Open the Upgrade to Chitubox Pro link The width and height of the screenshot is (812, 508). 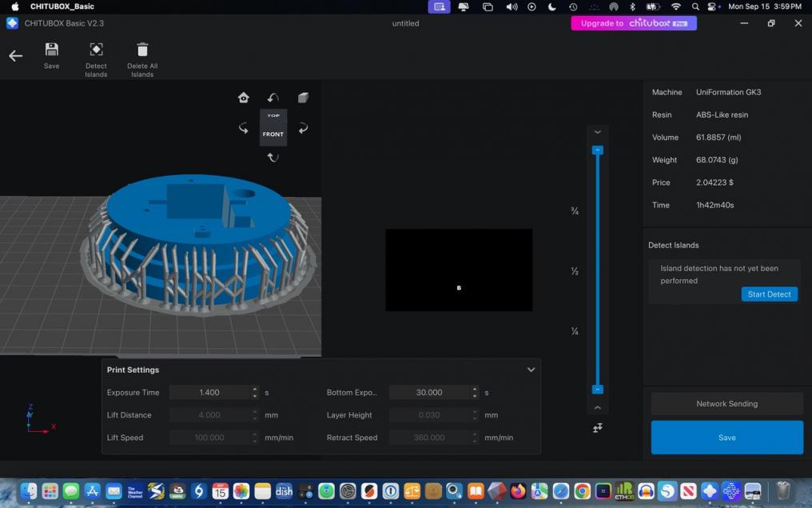634,23
